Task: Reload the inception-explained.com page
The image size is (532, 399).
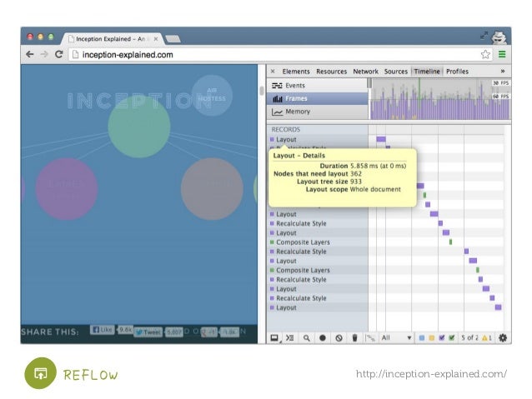Action: click(58, 54)
